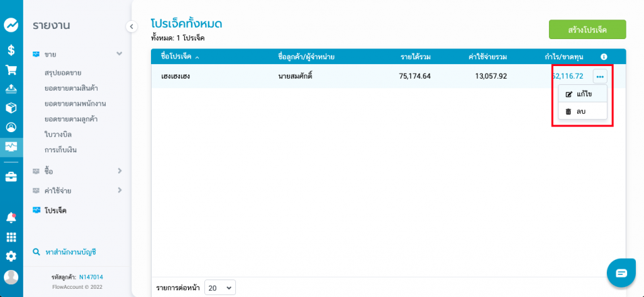This screenshot has width=644, height=297.
Task: Open the briefcase icon in sidebar
Action: [x=11, y=177]
